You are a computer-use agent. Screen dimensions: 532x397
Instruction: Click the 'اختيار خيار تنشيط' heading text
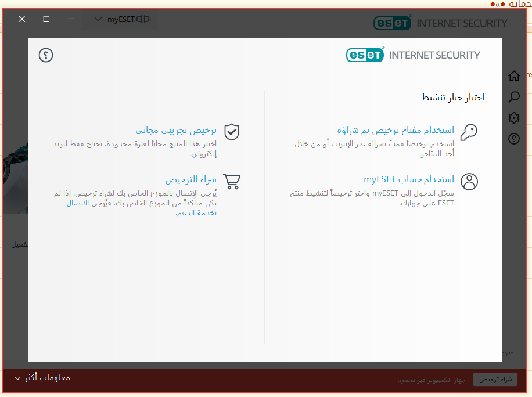(x=452, y=98)
